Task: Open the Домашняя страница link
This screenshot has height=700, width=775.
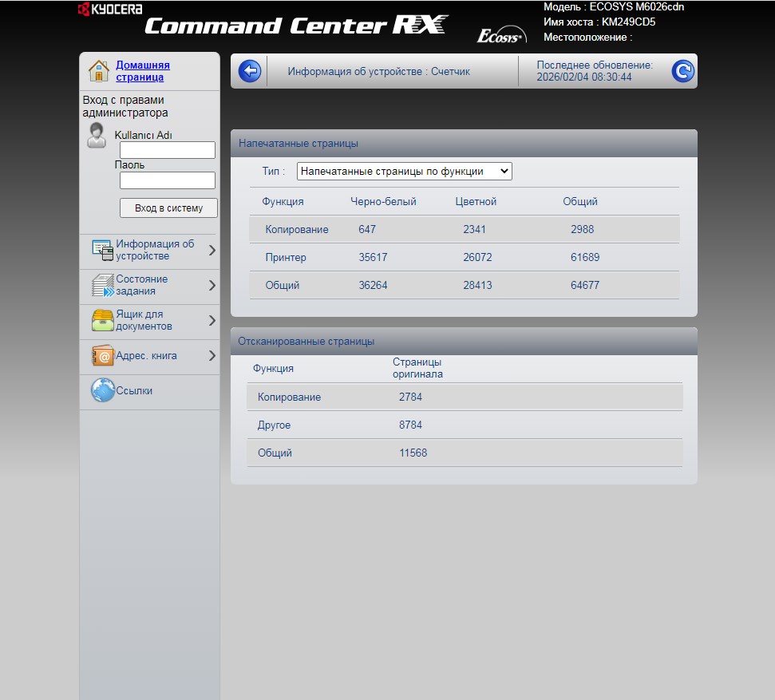Action: click(x=143, y=71)
